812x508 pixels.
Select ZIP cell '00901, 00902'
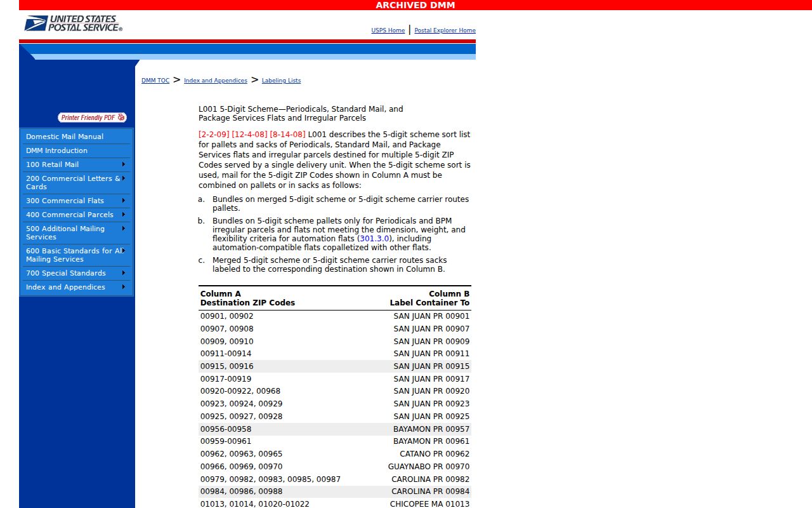coord(226,316)
